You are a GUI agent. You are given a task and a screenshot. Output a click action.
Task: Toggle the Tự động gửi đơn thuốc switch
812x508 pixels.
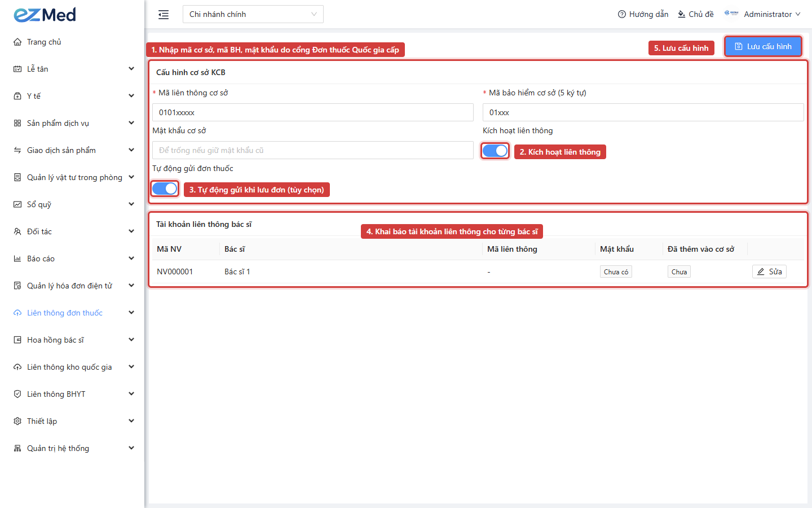click(165, 189)
